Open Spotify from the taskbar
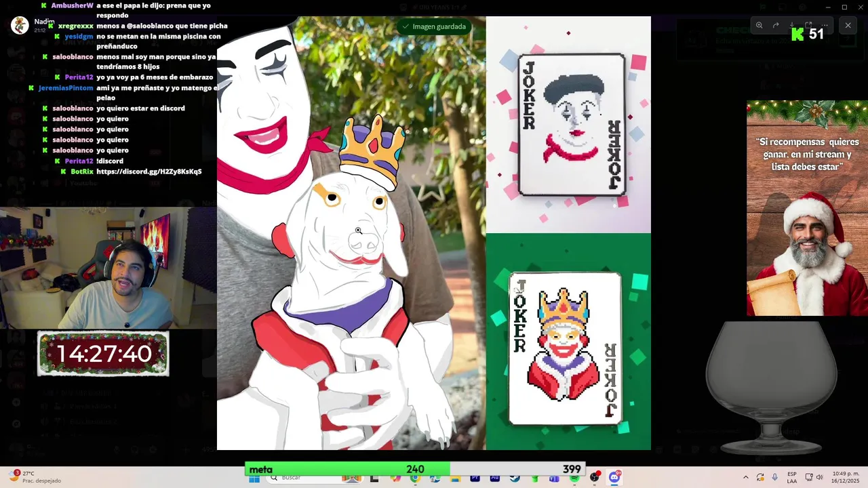Image resolution: width=868 pixels, height=488 pixels. [574, 478]
